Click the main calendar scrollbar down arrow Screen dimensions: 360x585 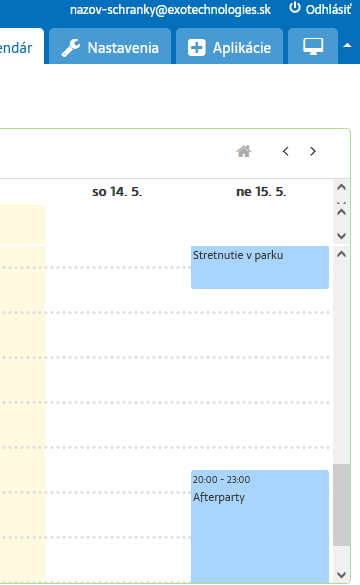[x=341, y=575]
